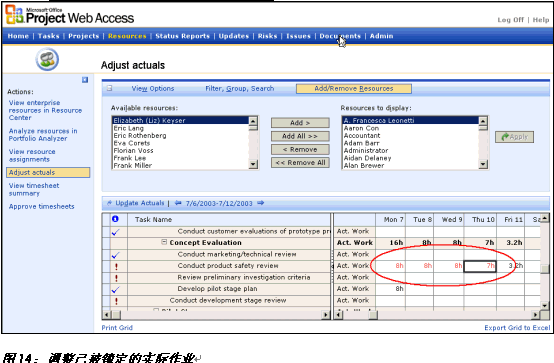Click the Print Grid link
Image resolution: width=554 pixels, height=363 pixels.
(117, 328)
